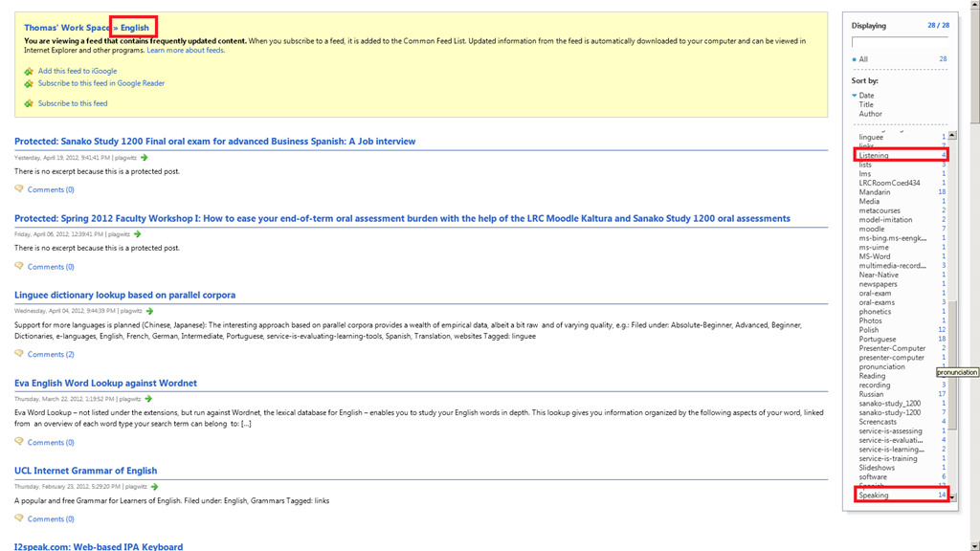
Task: Click green arrow beside Linguee post date
Action: (149, 311)
